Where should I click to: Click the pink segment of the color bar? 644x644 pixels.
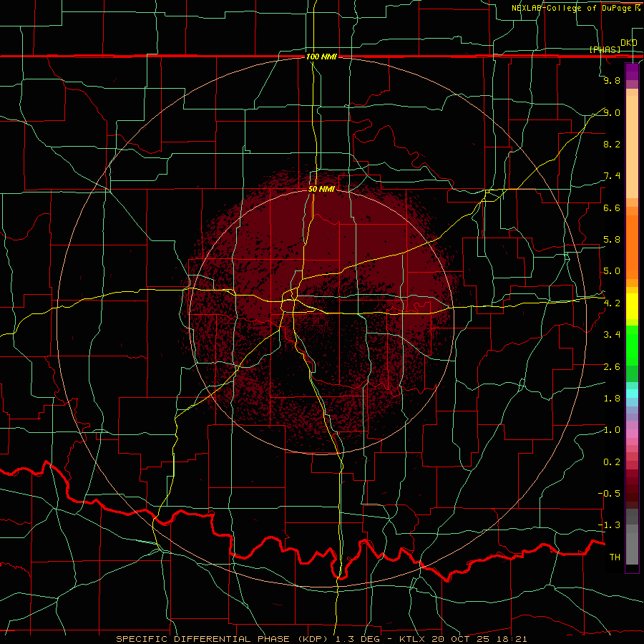pos(632,434)
